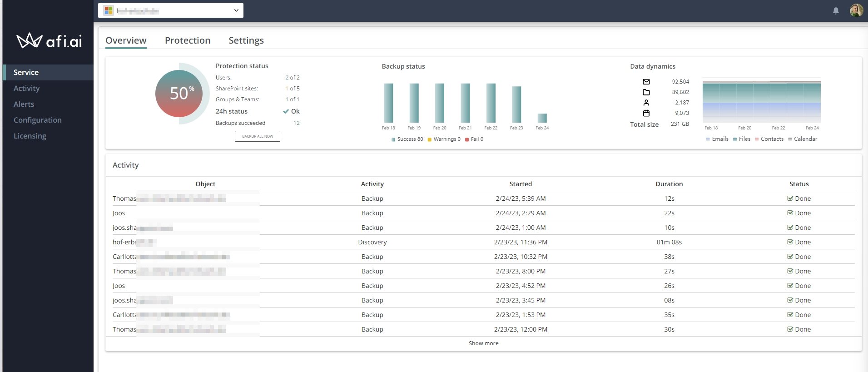The image size is (868, 372).
Task: Click the Started column header
Action: point(521,184)
